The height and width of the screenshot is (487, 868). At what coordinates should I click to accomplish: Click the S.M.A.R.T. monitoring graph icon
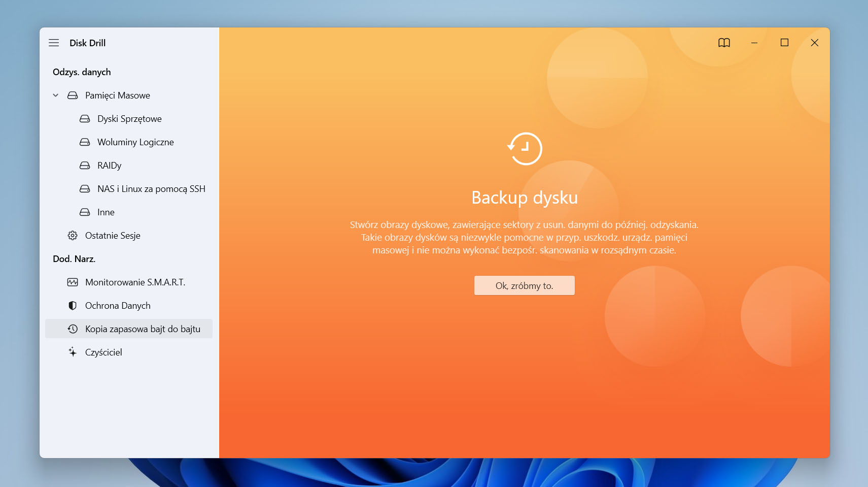(73, 282)
